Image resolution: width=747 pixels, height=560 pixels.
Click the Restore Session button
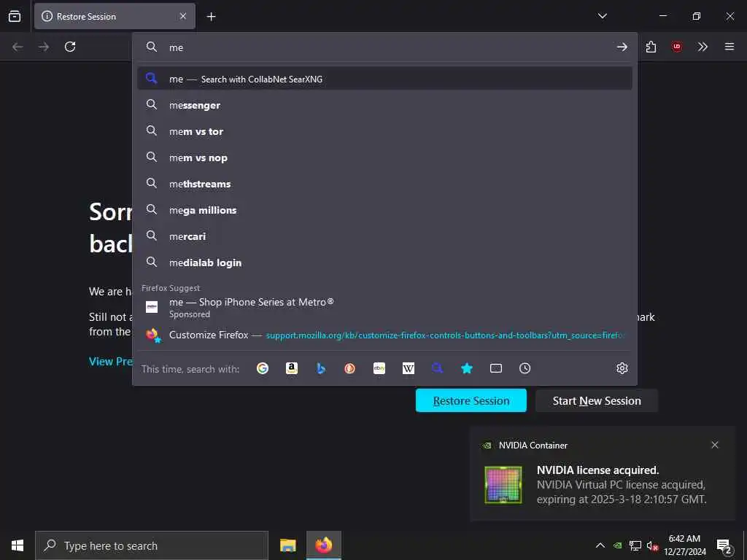click(471, 400)
